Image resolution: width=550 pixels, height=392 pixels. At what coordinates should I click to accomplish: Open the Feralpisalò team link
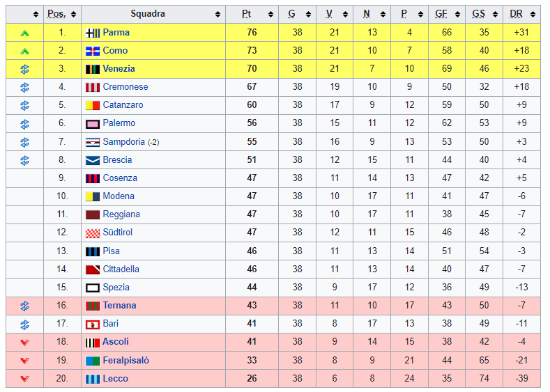[x=126, y=361]
